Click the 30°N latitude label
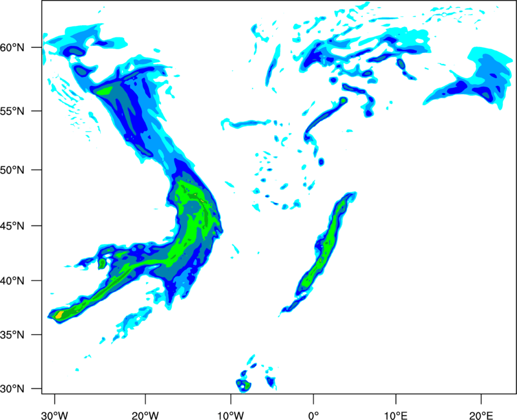Viewport: 517px width, 420px height. pyautogui.click(x=12, y=389)
